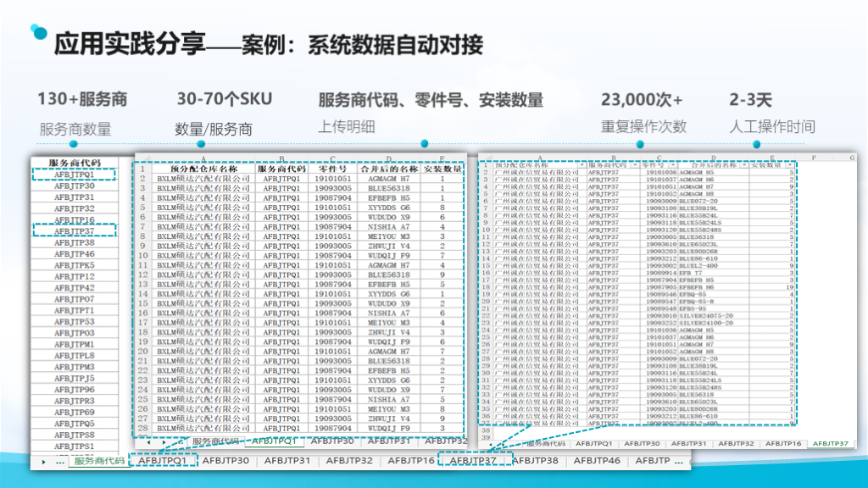Click column F header in right spreadsheet

pos(814,158)
